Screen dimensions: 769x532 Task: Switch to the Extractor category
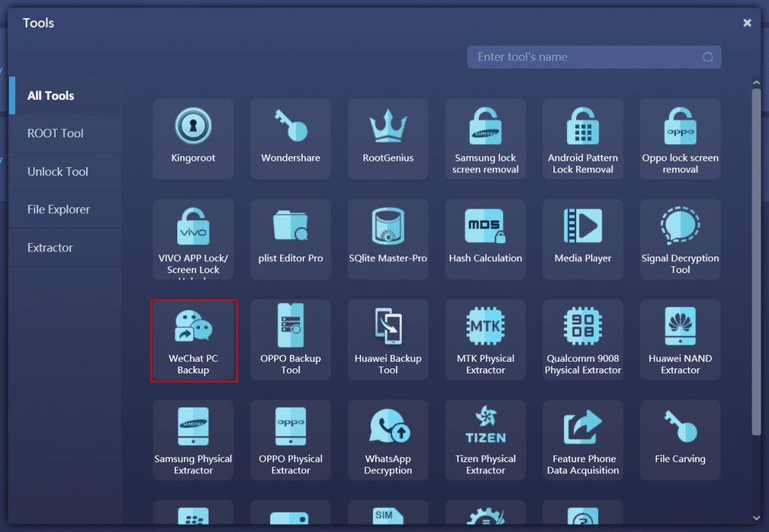50,247
